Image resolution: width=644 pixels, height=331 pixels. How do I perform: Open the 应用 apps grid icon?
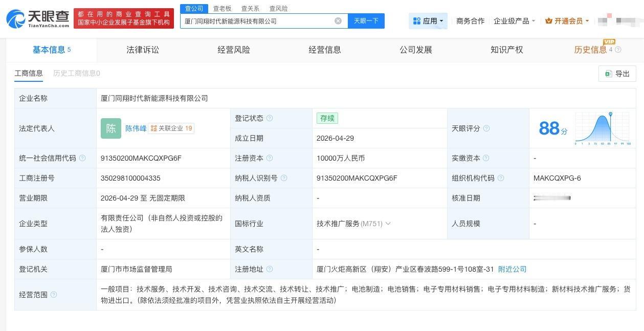[x=417, y=20]
